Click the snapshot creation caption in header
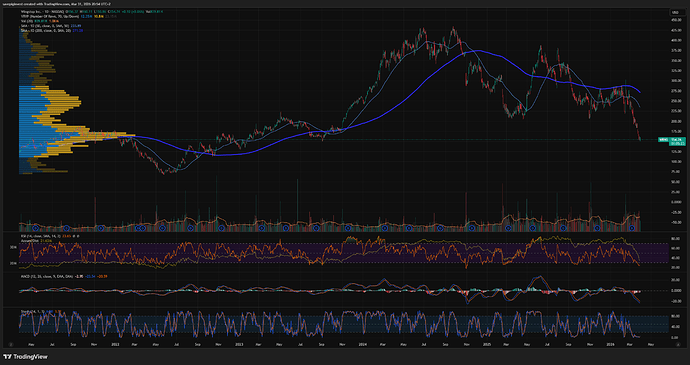Image resolution: width=690 pixels, height=365 pixels. tap(56, 4)
